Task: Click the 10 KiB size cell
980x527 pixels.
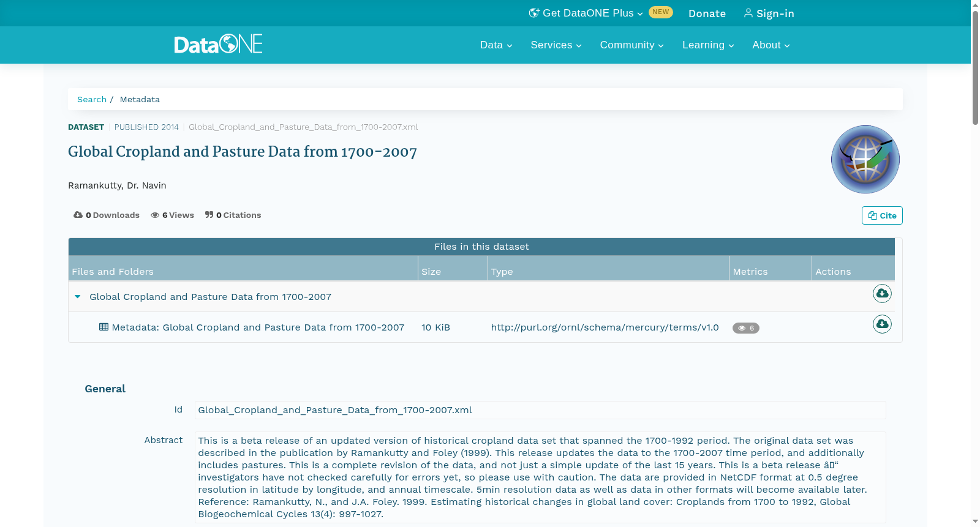Action: coord(435,327)
